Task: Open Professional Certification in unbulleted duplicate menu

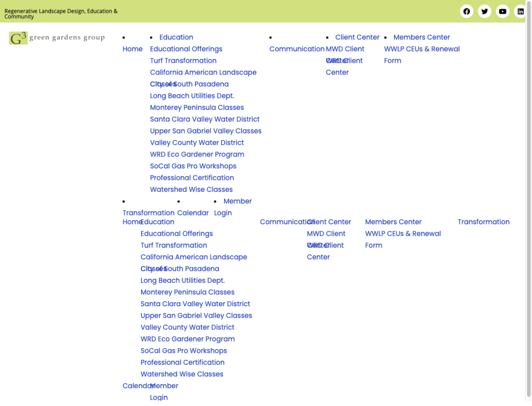Action: tap(183, 363)
